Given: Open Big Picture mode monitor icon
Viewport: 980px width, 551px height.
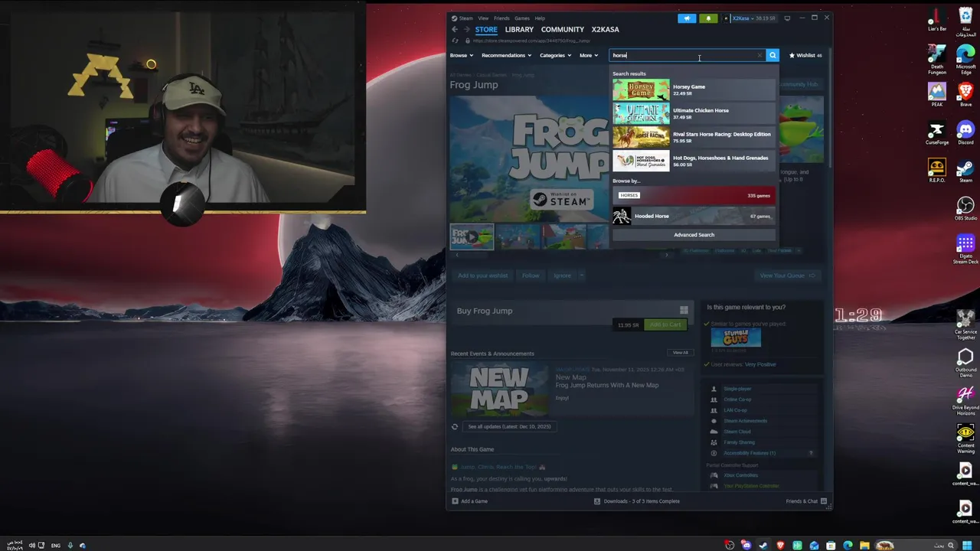Looking at the screenshot, I should point(787,18).
